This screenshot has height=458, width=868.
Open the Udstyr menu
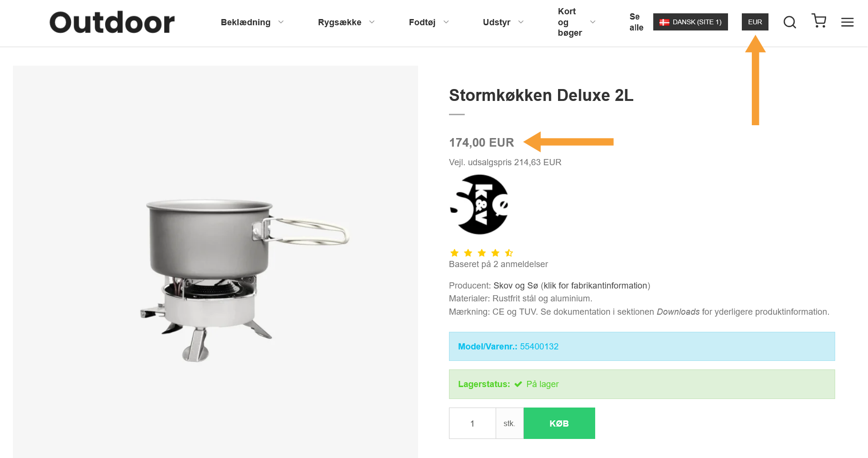click(x=503, y=22)
